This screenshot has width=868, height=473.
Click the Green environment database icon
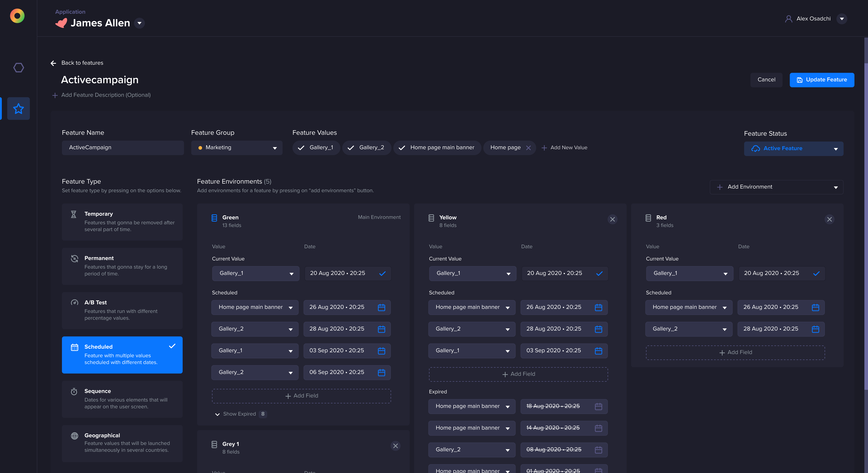tap(214, 218)
